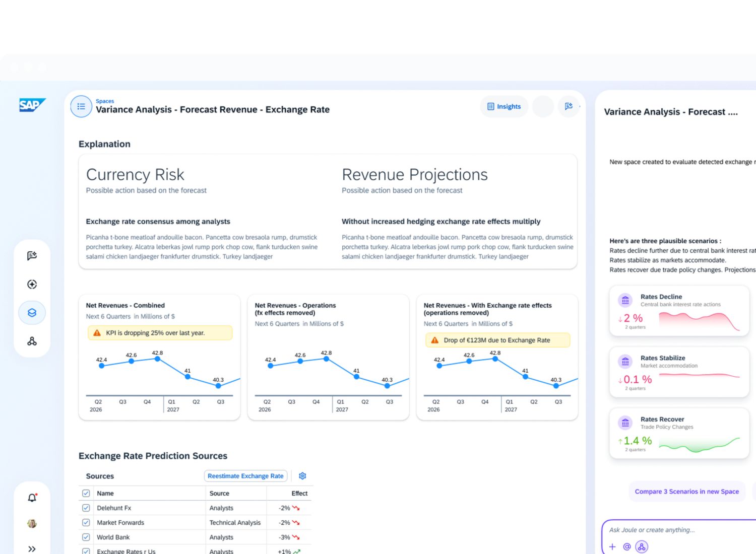
Task: Toggle the select-all checkbox beside Name
Action: point(86,494)
